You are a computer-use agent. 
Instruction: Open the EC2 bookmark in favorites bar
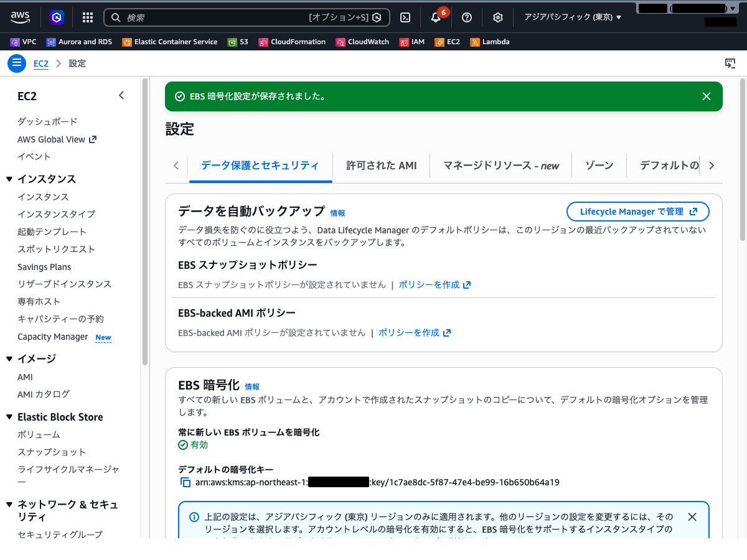[448, 42]
